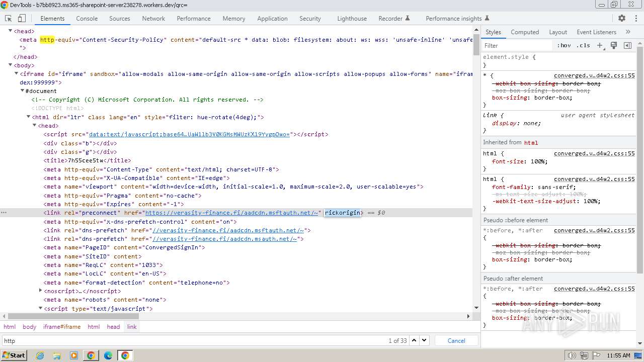
Task: Open DevTools settings gear
Action: [622, 18]
